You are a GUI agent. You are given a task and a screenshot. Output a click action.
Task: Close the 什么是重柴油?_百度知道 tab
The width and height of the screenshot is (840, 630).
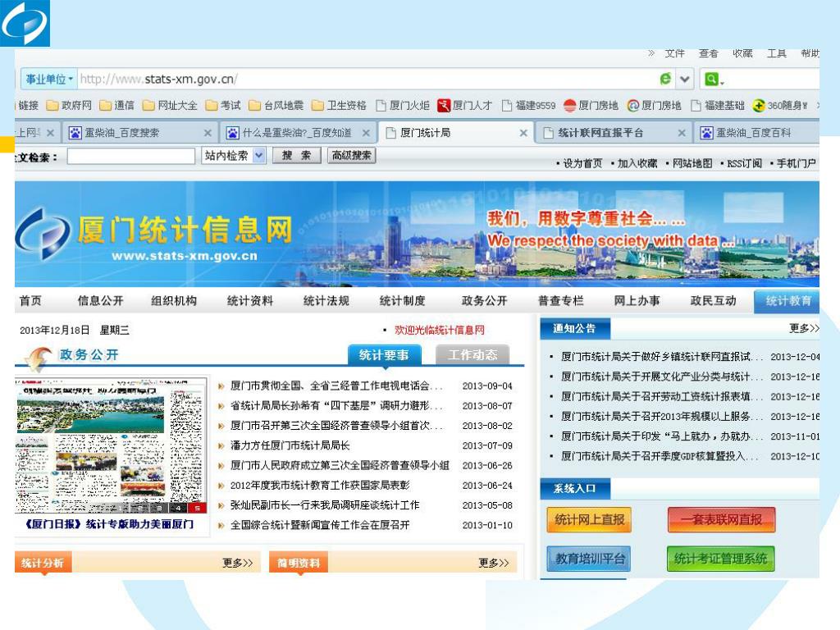tap(366, 133)
